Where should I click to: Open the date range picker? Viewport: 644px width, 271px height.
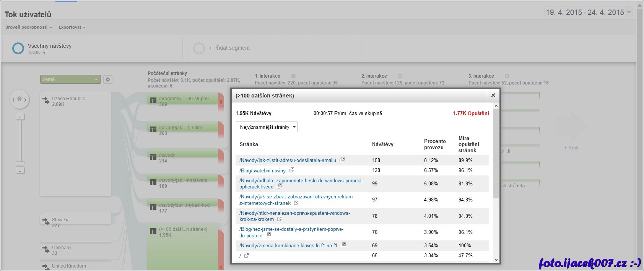(588, 13)
